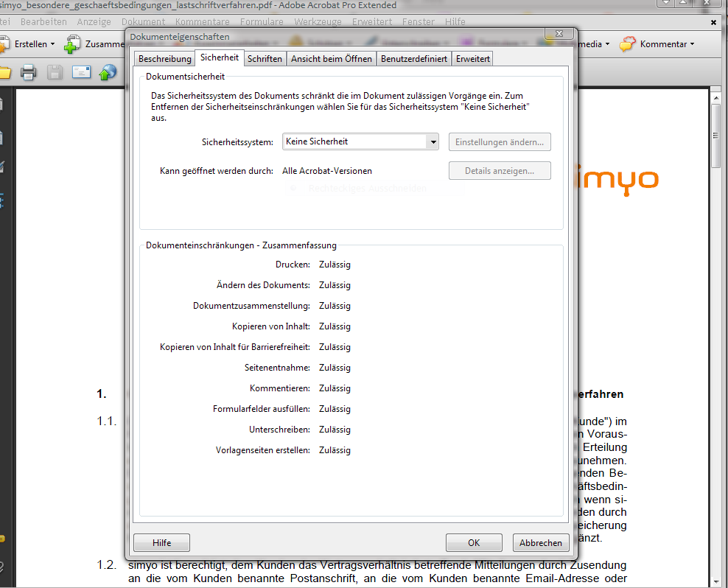Click the 'Sicherheitssystem:' label

pos(238,142)
